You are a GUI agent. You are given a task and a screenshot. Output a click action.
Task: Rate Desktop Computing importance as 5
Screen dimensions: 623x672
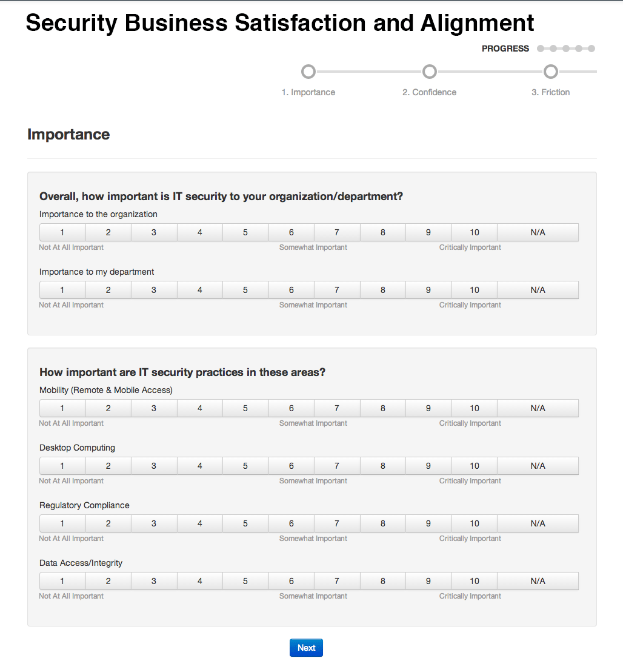(x=245, y=466)
